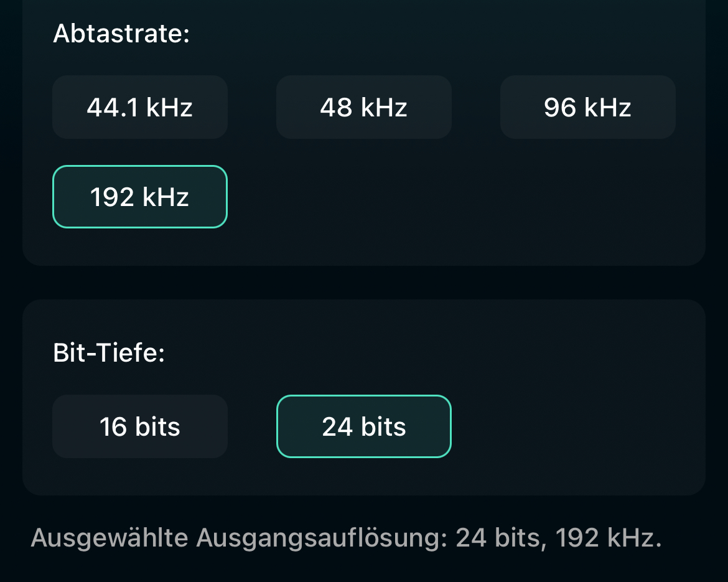The width and height of the screenshot is (728, 582).
Task: Enable 16 bits under Bit-Tiefe
Action: 140,426
